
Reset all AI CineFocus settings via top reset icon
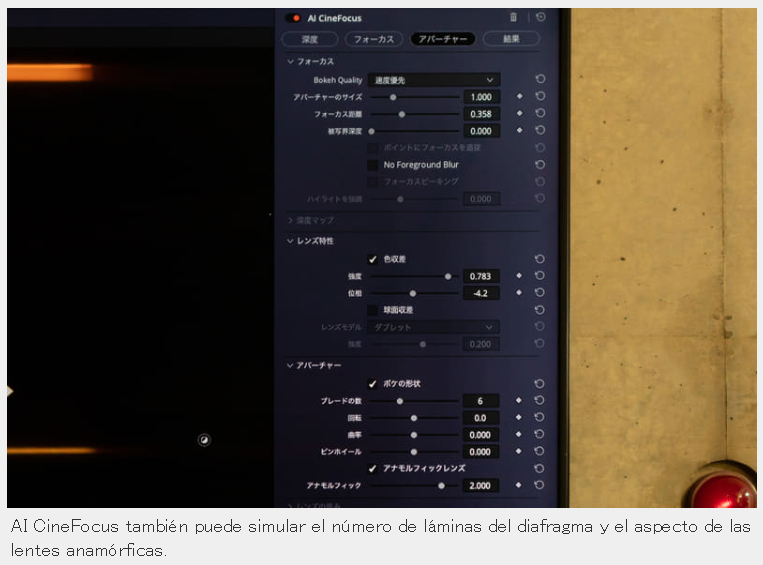pos(540,18)
